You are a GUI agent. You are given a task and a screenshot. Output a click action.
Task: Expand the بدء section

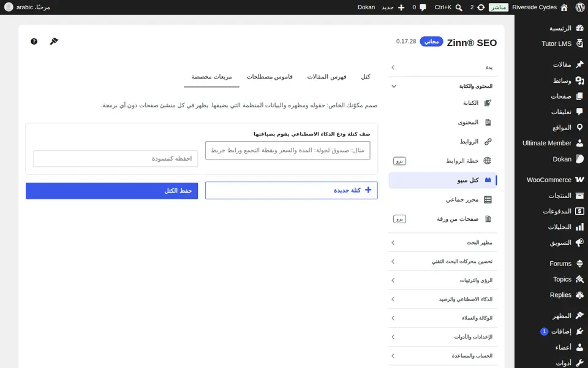443,67
